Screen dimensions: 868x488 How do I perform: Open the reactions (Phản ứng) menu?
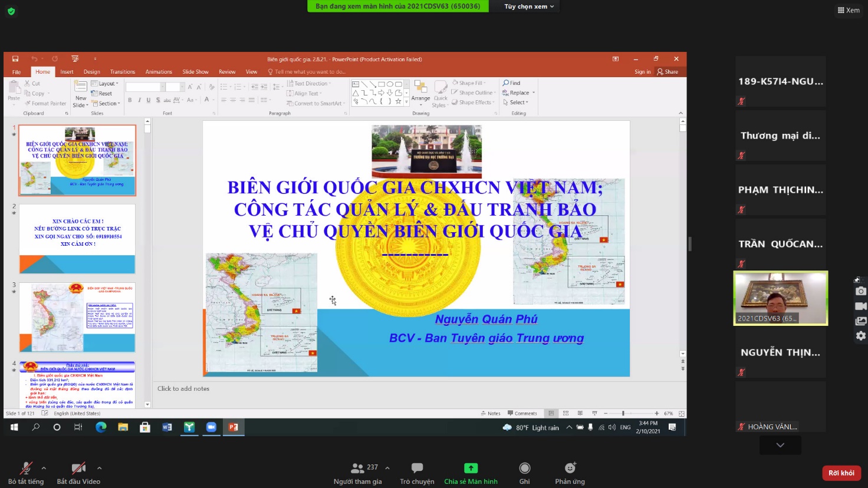point(570,468)
